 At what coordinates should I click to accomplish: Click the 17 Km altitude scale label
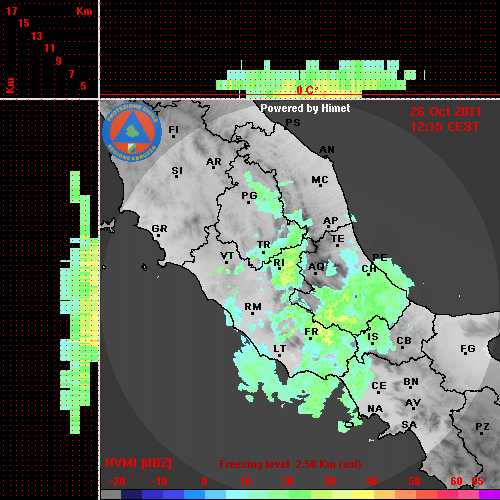(11, 11)
